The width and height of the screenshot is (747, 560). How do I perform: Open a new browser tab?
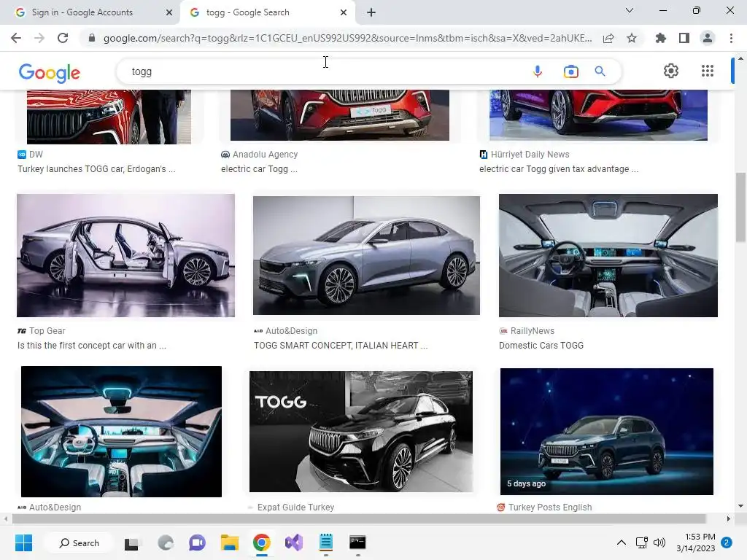pyautogui.click(x=371, y=12)
